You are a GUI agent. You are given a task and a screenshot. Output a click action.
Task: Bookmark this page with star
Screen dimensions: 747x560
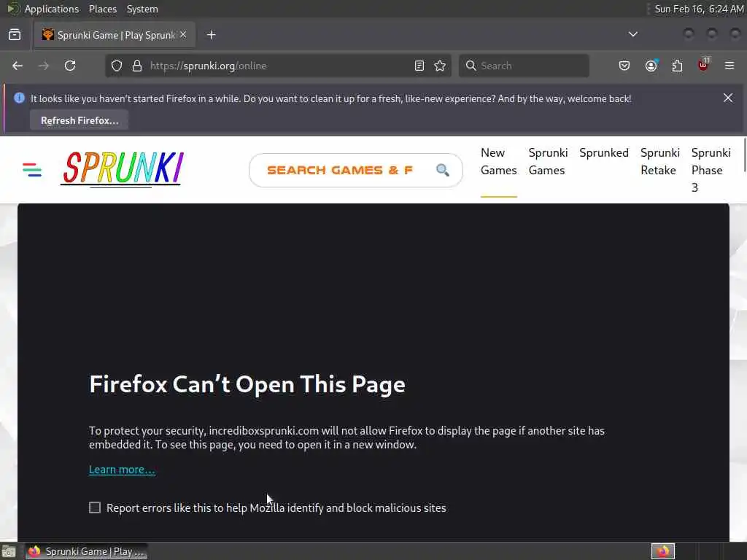coord(440,66)
